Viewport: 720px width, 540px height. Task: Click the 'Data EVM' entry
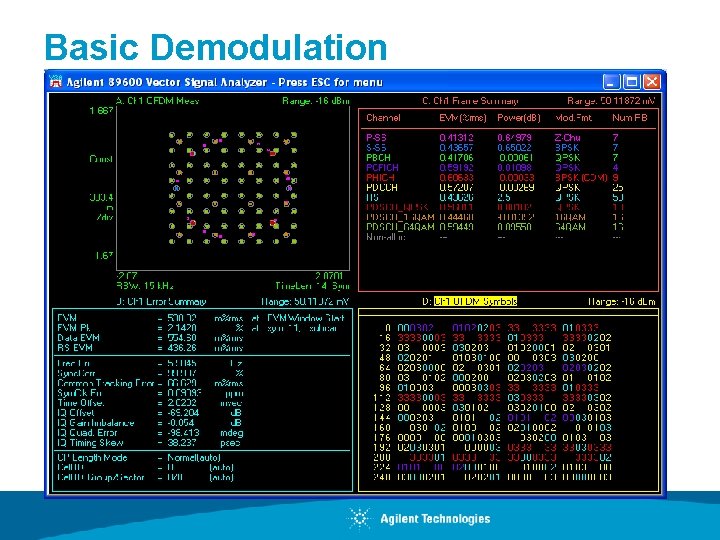click(78, 338)
